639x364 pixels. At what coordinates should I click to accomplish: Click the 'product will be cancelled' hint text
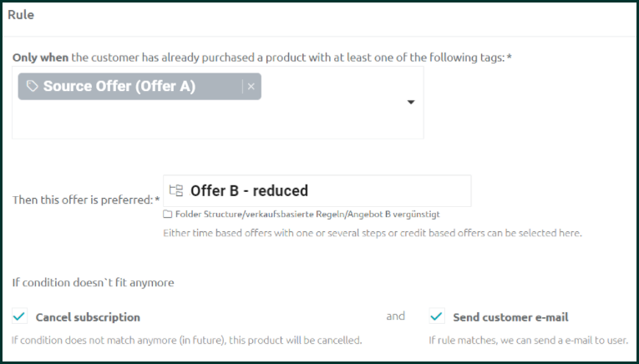[x=186, y=340]
